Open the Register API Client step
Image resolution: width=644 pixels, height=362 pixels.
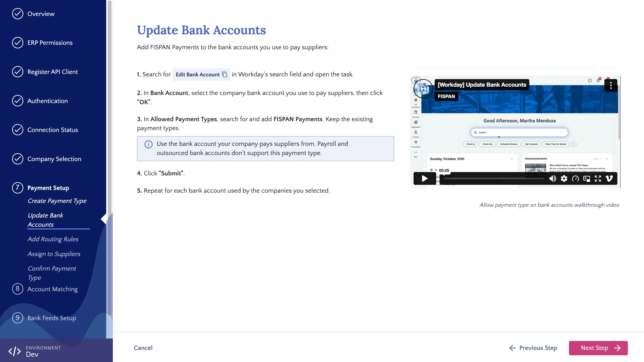[x=52, y=72]
